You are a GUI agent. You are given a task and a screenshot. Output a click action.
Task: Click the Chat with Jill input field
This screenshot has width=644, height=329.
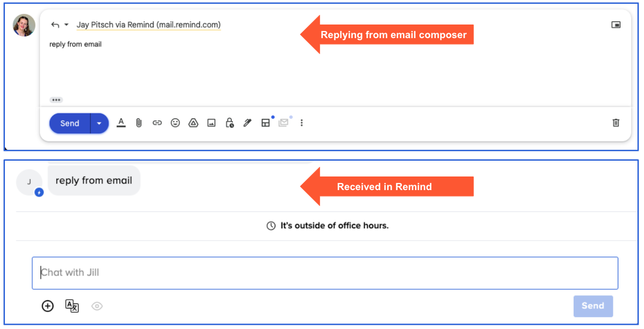click(x=324, y=272)
